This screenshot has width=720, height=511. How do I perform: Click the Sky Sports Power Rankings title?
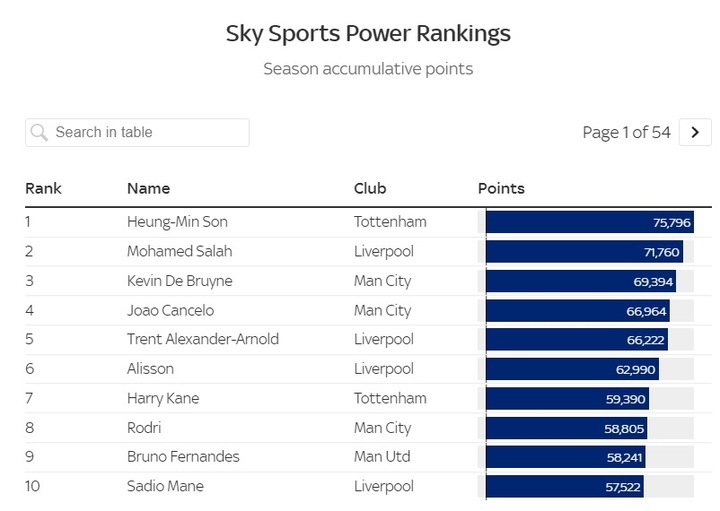368,34
